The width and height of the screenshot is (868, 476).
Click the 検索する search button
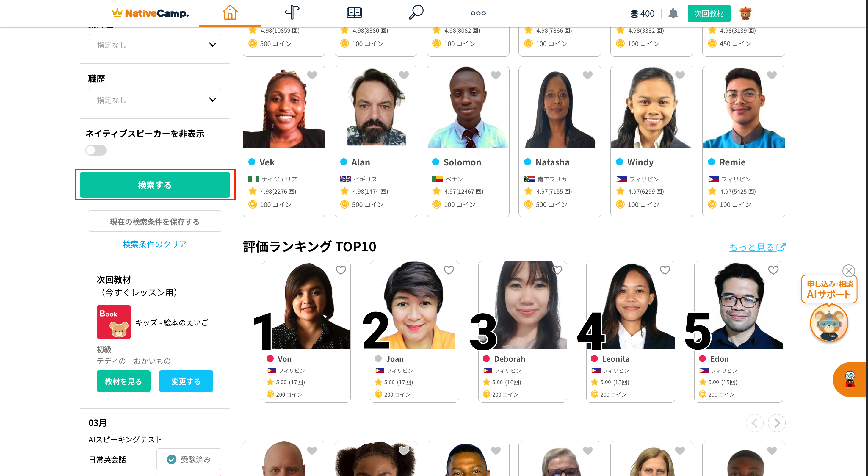[155, 185]
